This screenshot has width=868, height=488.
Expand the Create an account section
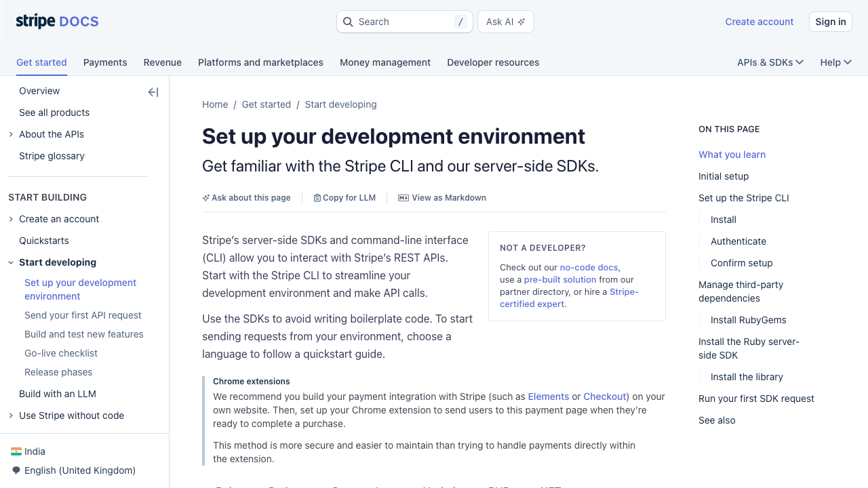pos(11,219)
